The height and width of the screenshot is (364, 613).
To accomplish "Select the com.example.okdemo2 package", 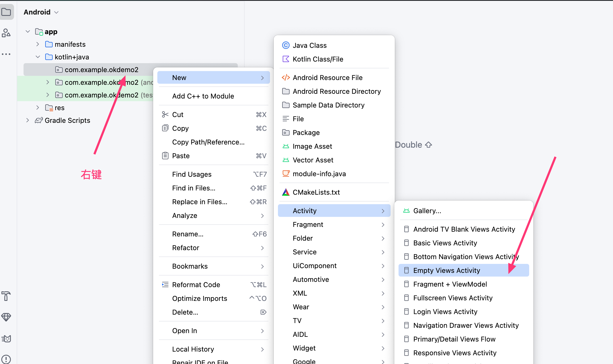I will pyautogui.click(x=101, y=70).
